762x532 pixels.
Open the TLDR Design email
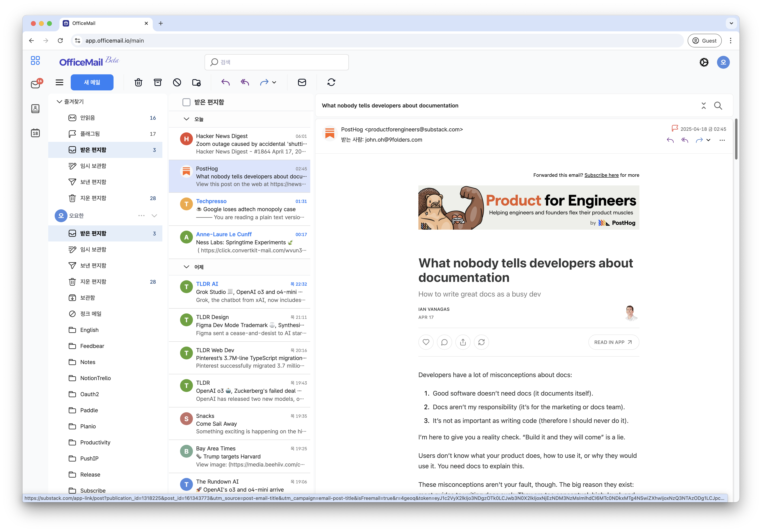tap(240, 325)
